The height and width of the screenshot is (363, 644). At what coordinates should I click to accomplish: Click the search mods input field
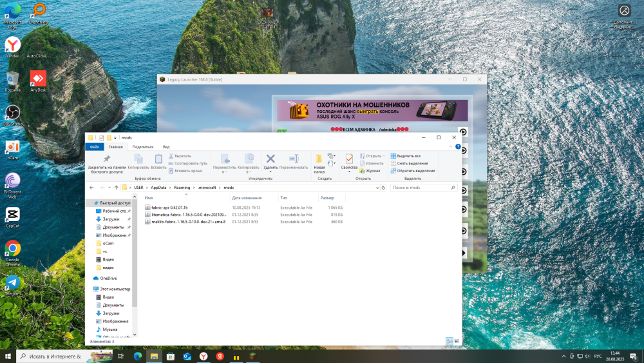[x=423, y=188]
